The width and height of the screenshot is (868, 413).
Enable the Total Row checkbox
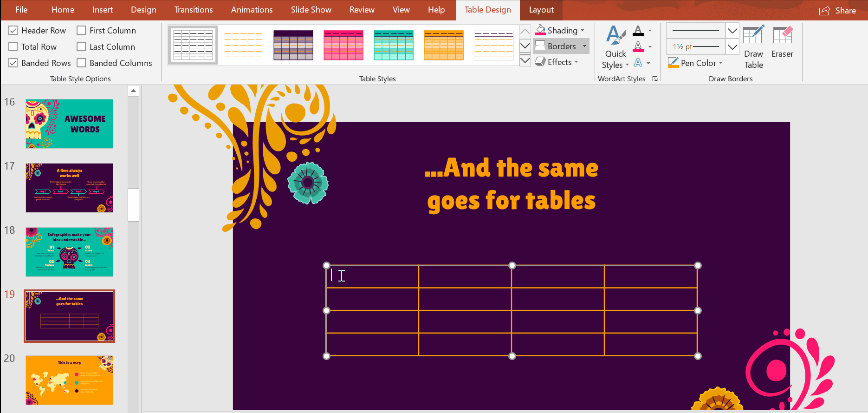pyautogui.click(x=13, y=47)
